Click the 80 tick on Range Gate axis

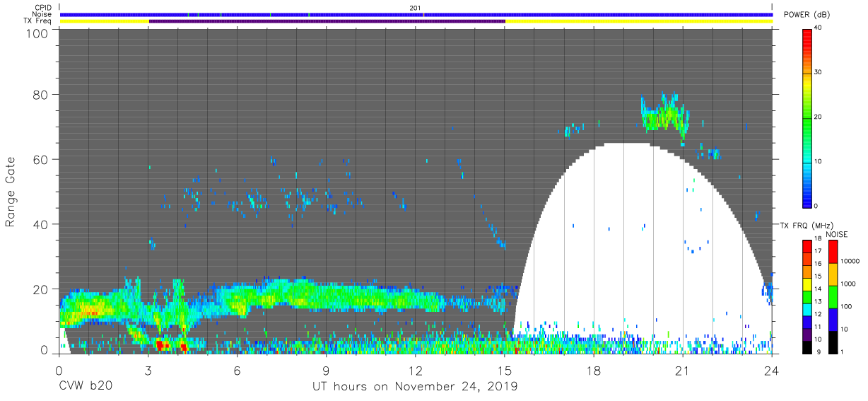[x=42, y=94]
